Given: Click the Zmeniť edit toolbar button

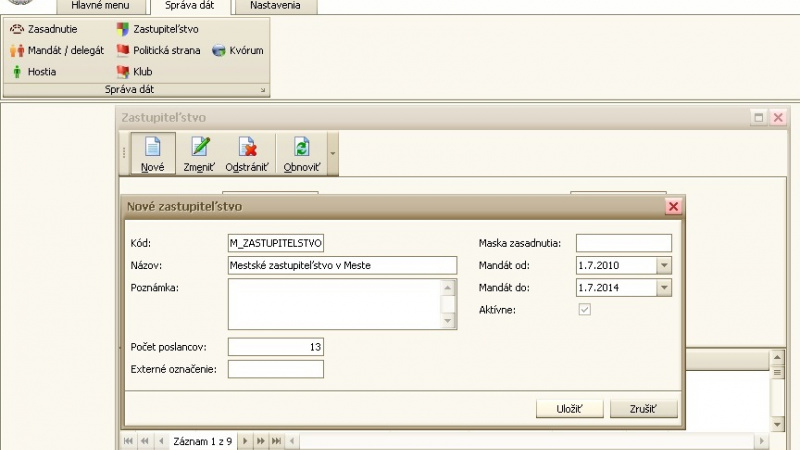Looking at the screenshot, I should click(x=201, y=153).
